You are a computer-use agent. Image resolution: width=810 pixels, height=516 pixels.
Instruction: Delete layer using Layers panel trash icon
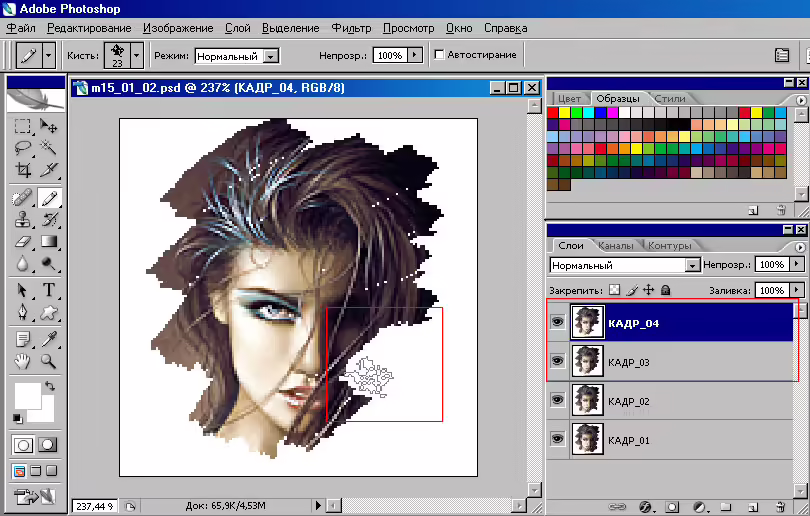[781, 507]
